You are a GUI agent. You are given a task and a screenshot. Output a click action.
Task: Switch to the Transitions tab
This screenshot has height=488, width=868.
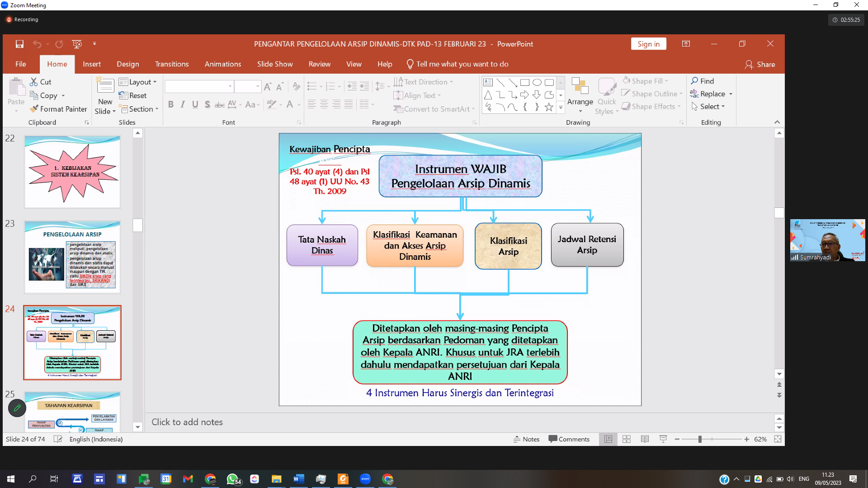(x=171, y=64)
